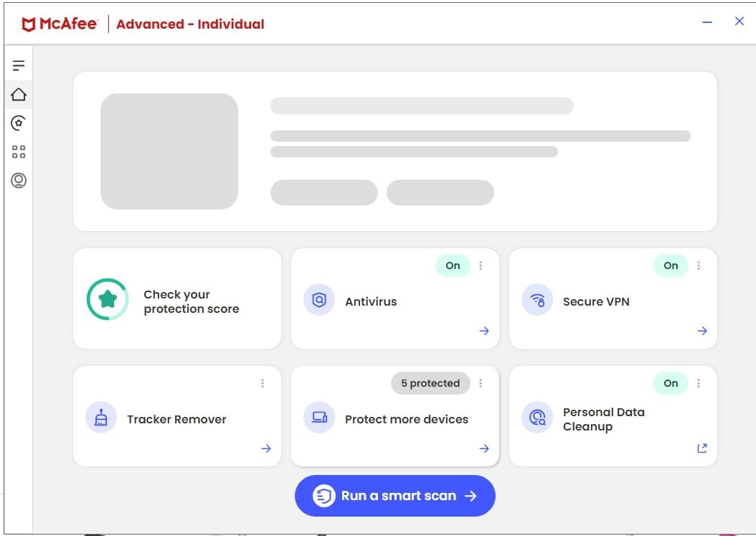Open the hamburger navigation menu

coord(18,65)
